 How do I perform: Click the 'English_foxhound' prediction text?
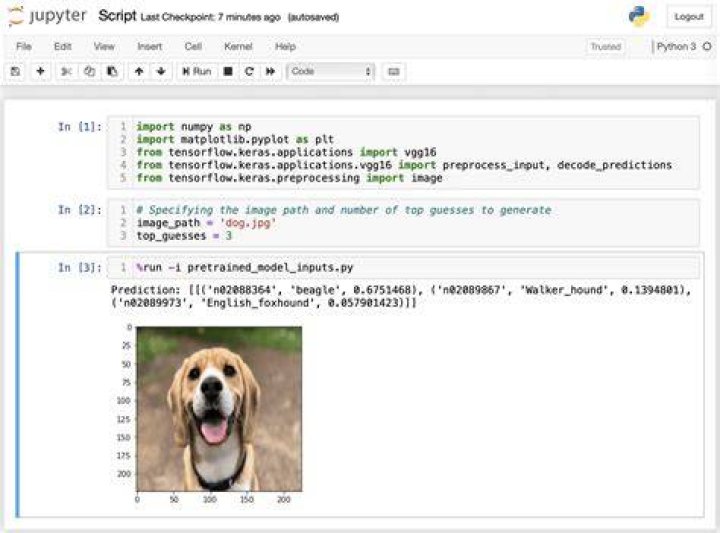click(x=259, y=303)
